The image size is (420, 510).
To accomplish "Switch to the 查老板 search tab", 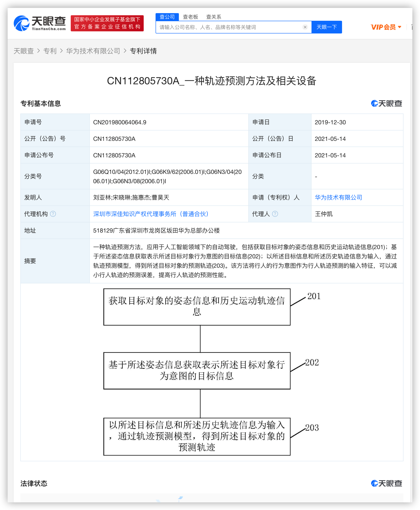I will (x=191, y=17).
